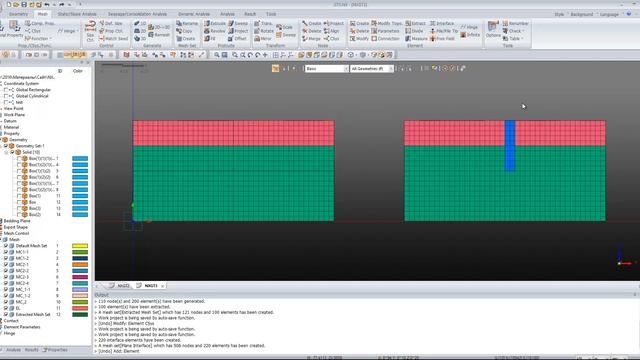Select the Divide element tool

(x=414, y=31)
